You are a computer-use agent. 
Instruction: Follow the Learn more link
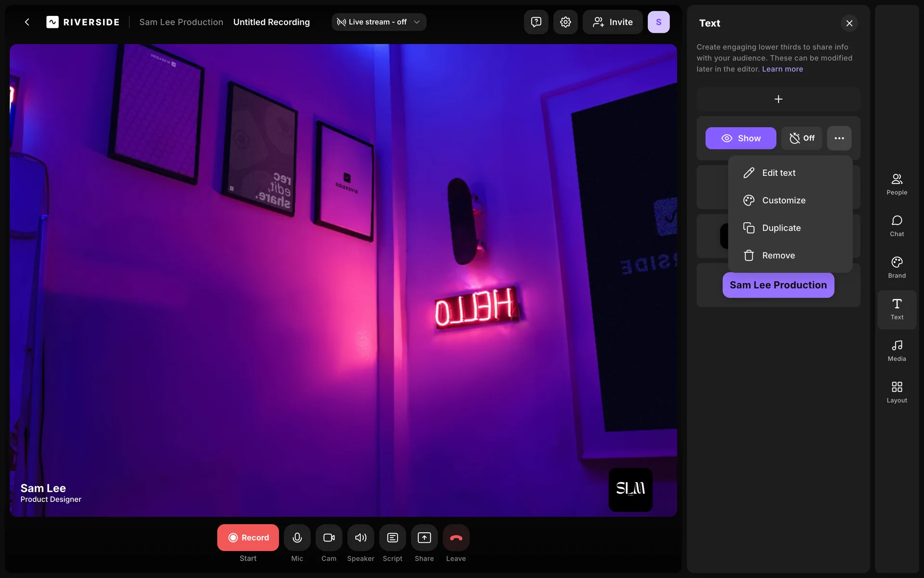[x=782, y=69]
